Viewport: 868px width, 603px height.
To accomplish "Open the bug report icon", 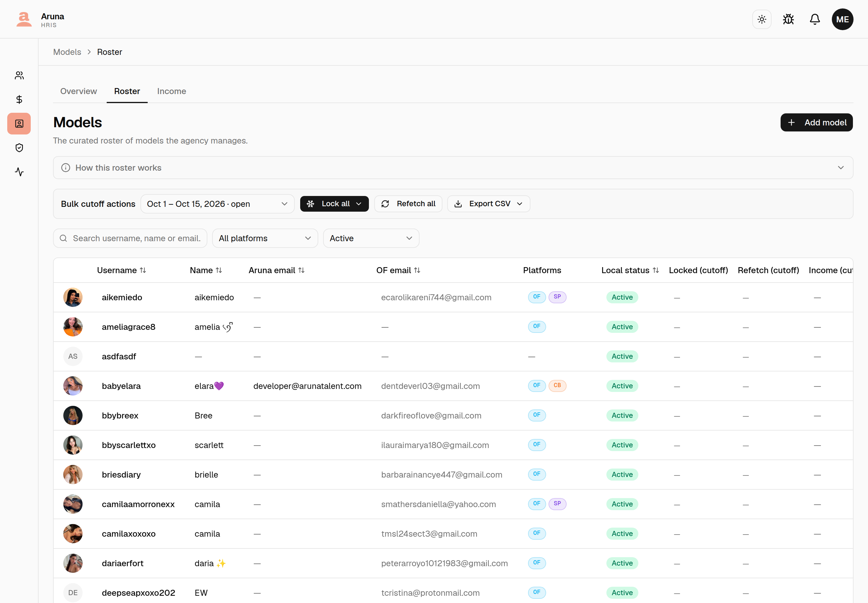I will pyautogui.click(x=788, y=19).
